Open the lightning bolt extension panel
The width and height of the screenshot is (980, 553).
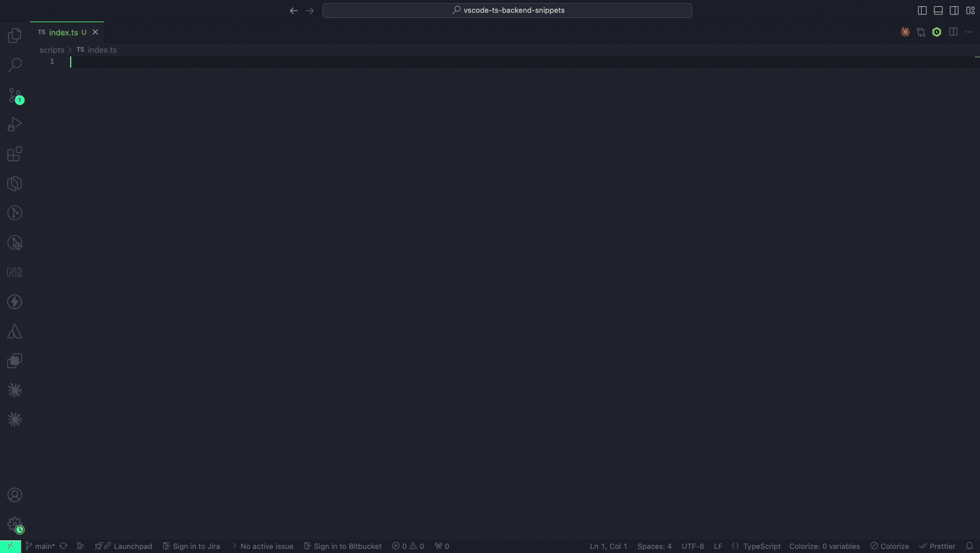pos(15,302)
